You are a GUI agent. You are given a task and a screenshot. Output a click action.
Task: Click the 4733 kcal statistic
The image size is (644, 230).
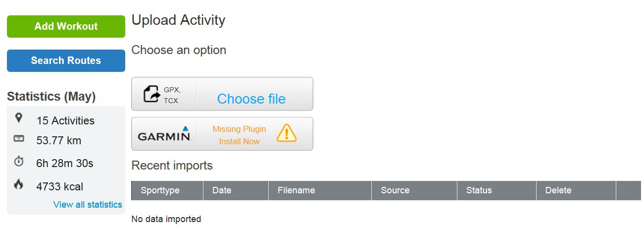[60, 187]
